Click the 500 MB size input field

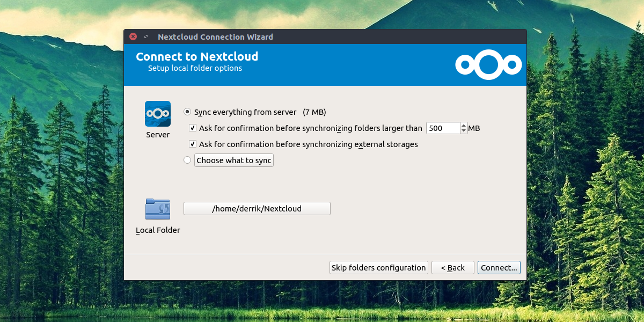(x=443, y=128)
